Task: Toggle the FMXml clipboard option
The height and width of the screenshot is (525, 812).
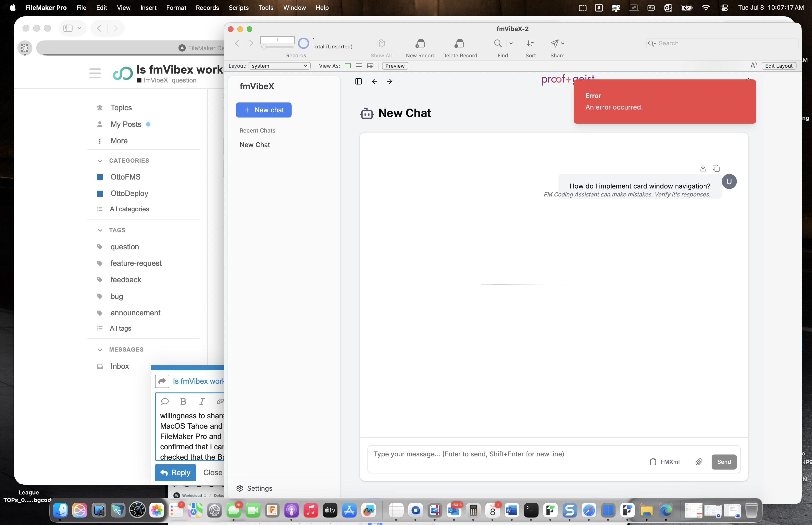Action: pos(665,462)
